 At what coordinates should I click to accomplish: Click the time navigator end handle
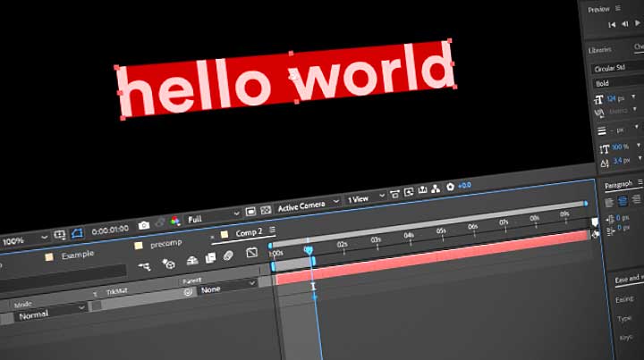(x=586, y=204)
